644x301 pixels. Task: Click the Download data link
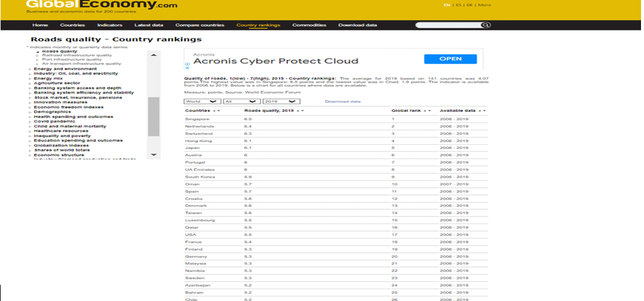(343, 102)
